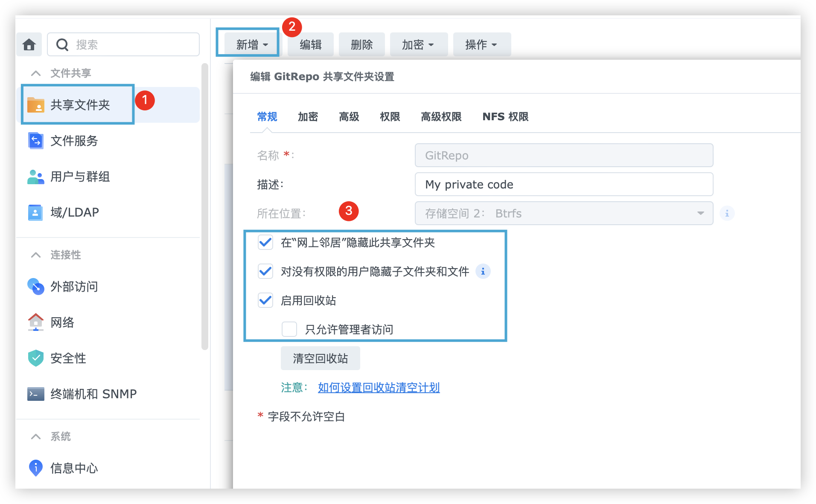The image size is (816, 504).
Task: Open External Access (外部访问) icon
Action: pos(35,287)
